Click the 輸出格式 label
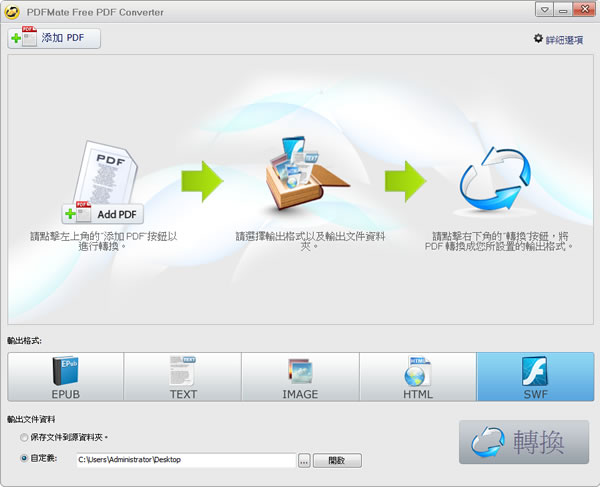Viewport: 600px width, 487px height. point(24,340)
